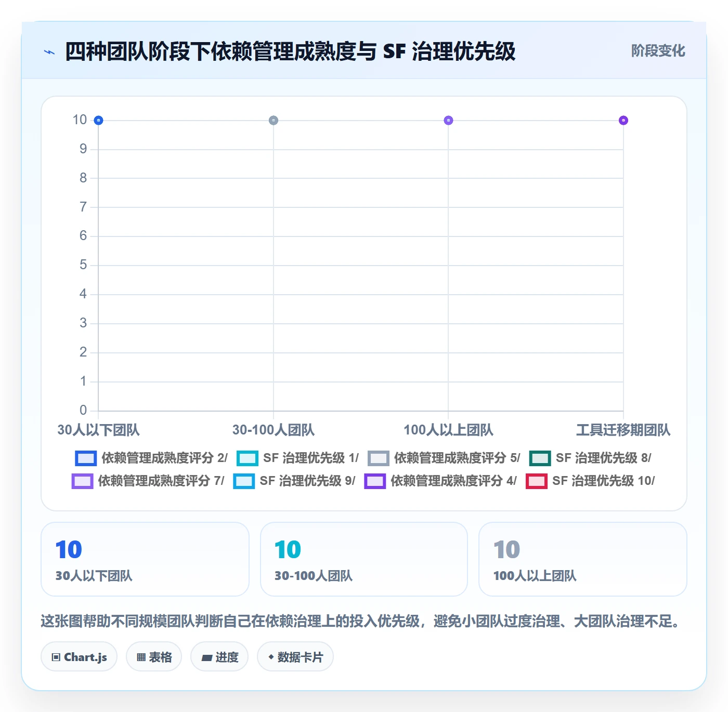
Task: Click the blue data point above 30人以下团队
Action: pyautogui.click(x=98, y=121)
